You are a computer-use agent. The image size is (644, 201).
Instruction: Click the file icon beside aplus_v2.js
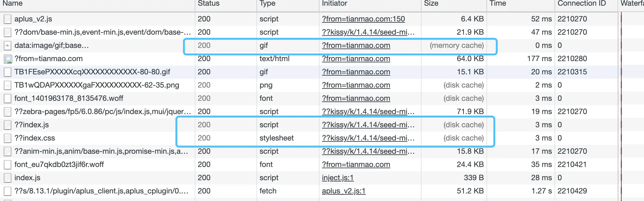(8, 19)
